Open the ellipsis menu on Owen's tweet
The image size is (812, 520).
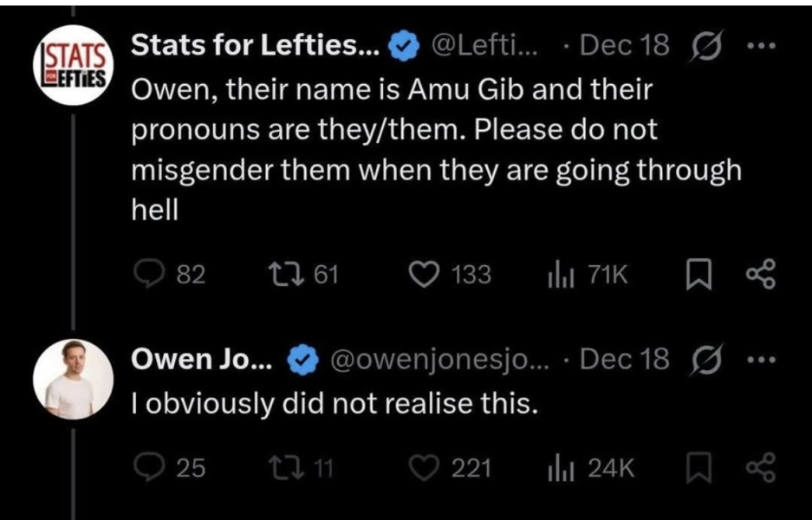coord(759,360)
